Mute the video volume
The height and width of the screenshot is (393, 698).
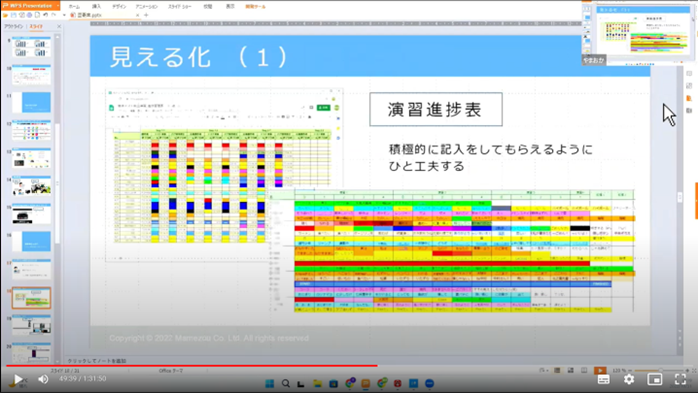point(43,379)
